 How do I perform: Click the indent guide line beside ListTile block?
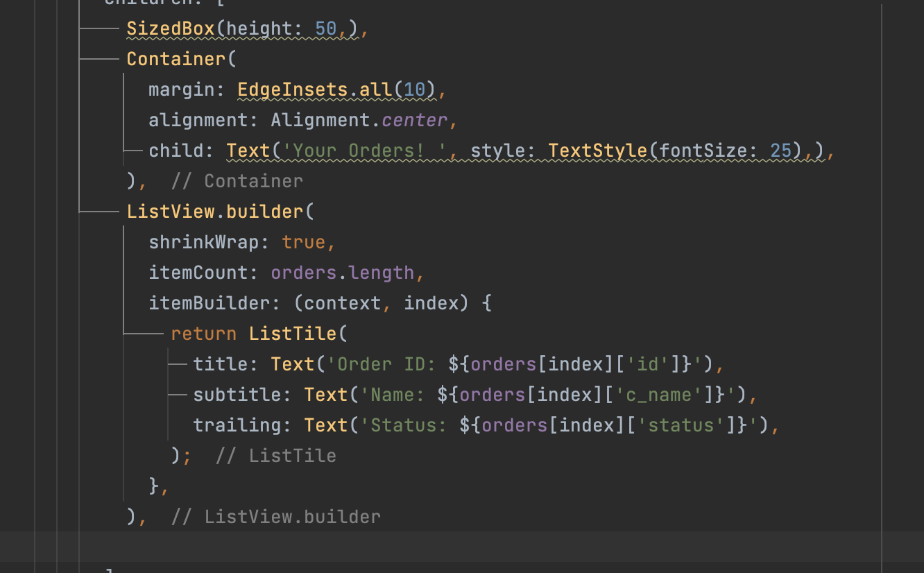(x=169, y=388)
